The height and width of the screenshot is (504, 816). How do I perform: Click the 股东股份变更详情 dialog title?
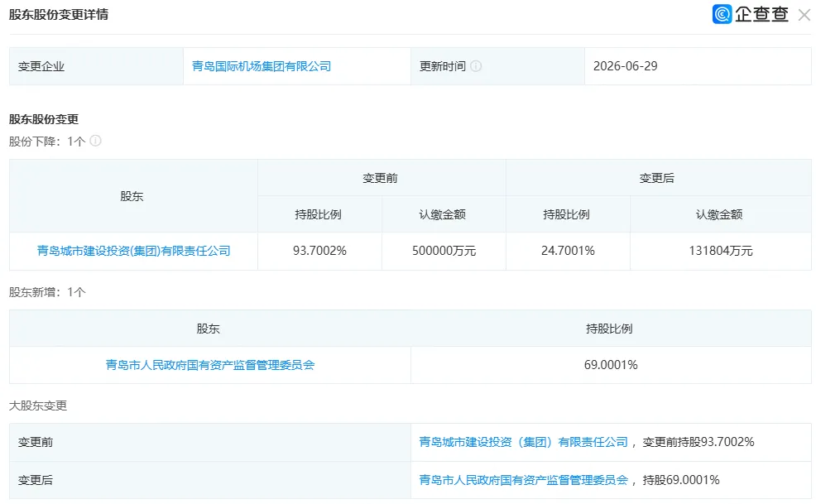(58, 15)
